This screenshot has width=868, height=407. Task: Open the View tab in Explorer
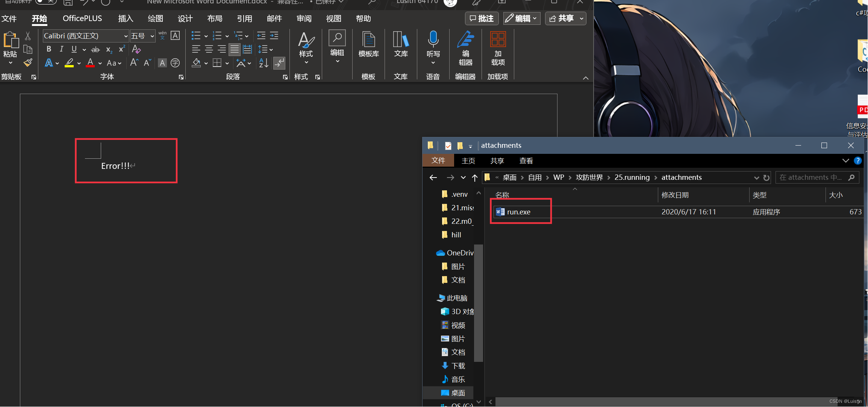click(526, 161)
